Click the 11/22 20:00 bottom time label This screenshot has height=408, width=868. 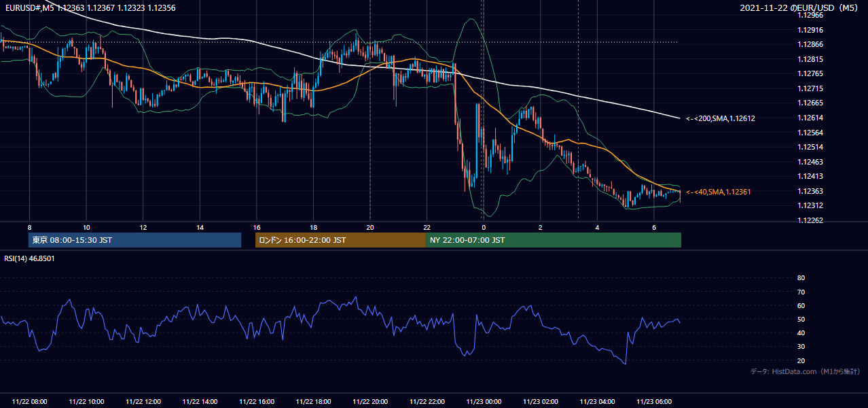(370, 402)
